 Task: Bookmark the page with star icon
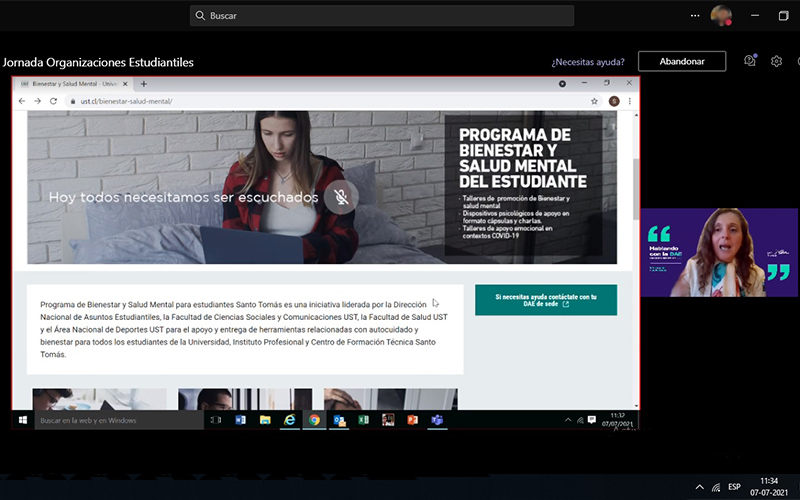[x=594, y=101]
